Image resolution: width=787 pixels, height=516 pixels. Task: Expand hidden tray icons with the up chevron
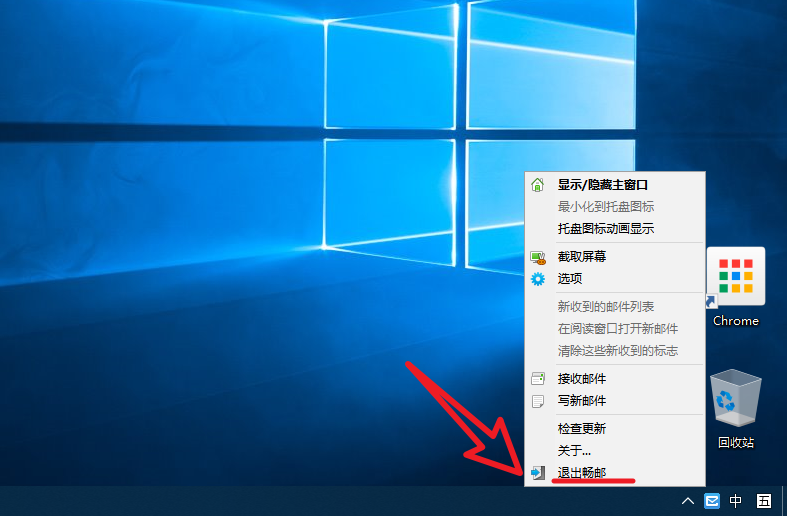(x=688, y=501)
